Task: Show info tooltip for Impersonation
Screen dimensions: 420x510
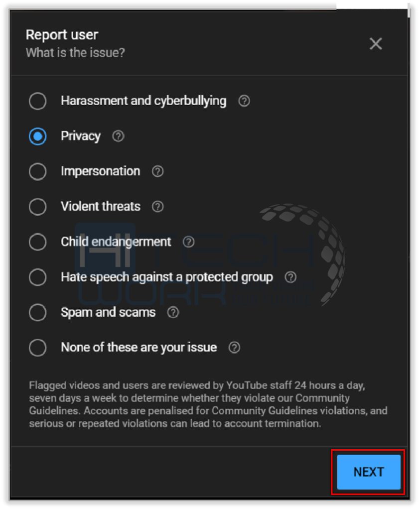Action: (158, 171)
